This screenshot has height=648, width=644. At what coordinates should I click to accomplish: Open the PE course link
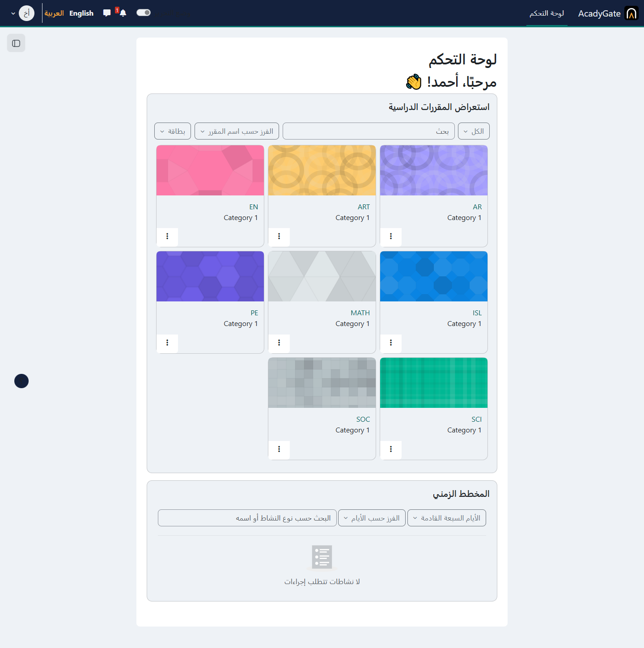(254, 313)
